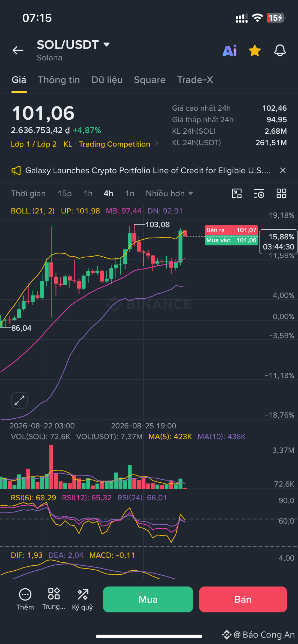Screen dimensions: 298x644
Task: Expand tags chevron after Trading Competition
Action: coord(157,144)
